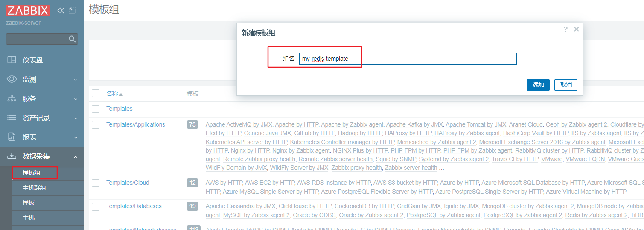Check the Templates/Databases row checkbox
Viewport: 644px width, 230px height.
click(96, 206)
